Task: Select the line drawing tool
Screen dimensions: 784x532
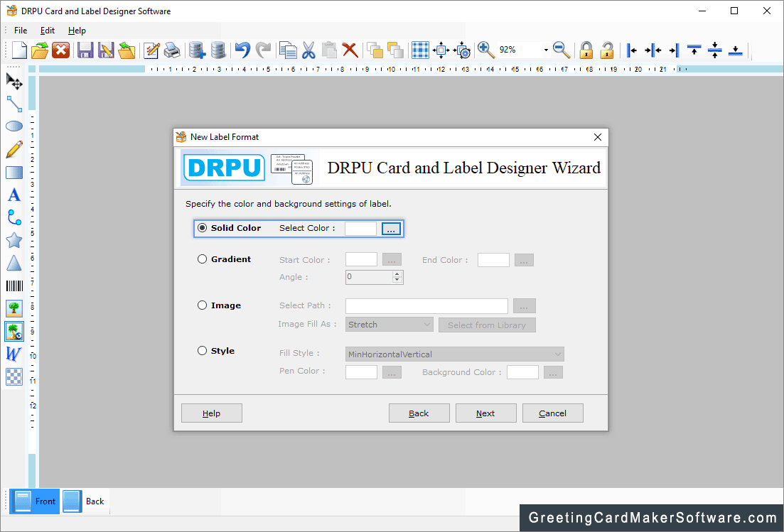Action: click(x=14, y=104)
